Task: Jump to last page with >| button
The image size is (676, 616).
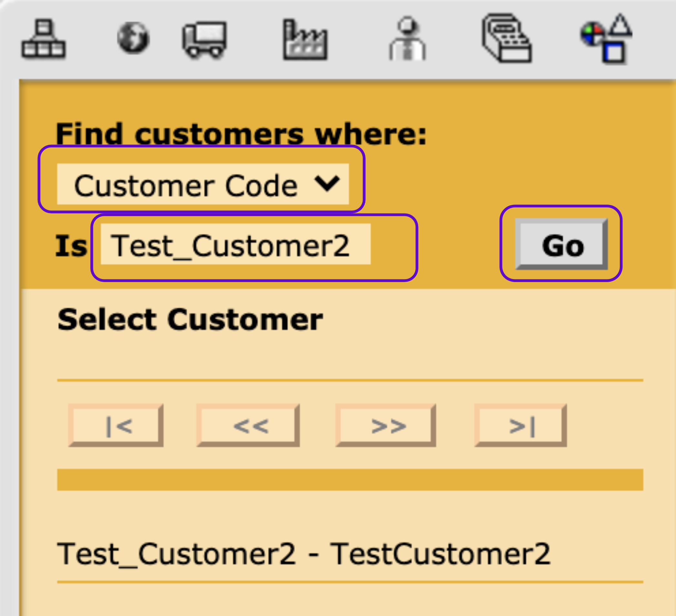Action: (520, 426)
